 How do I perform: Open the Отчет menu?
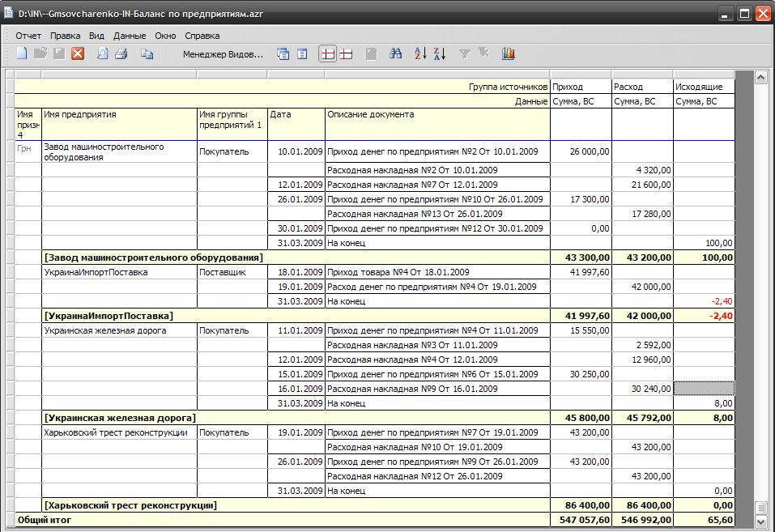pos(28,36)
